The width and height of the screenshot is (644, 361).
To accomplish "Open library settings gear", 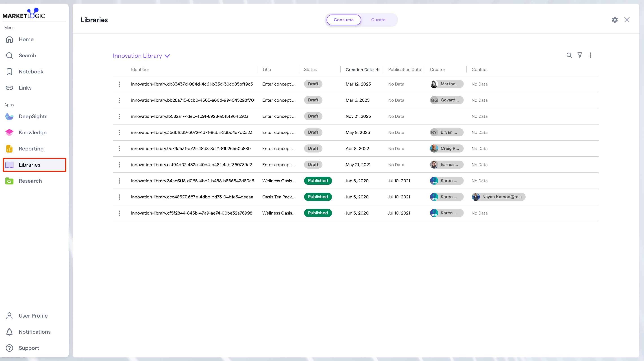I will [615, 20].
